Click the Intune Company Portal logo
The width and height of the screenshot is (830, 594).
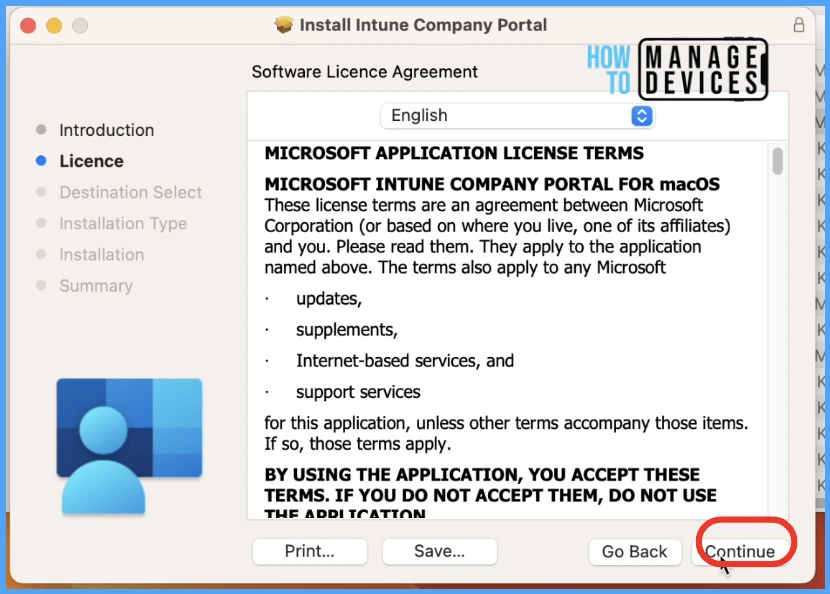tap(129, 446)
